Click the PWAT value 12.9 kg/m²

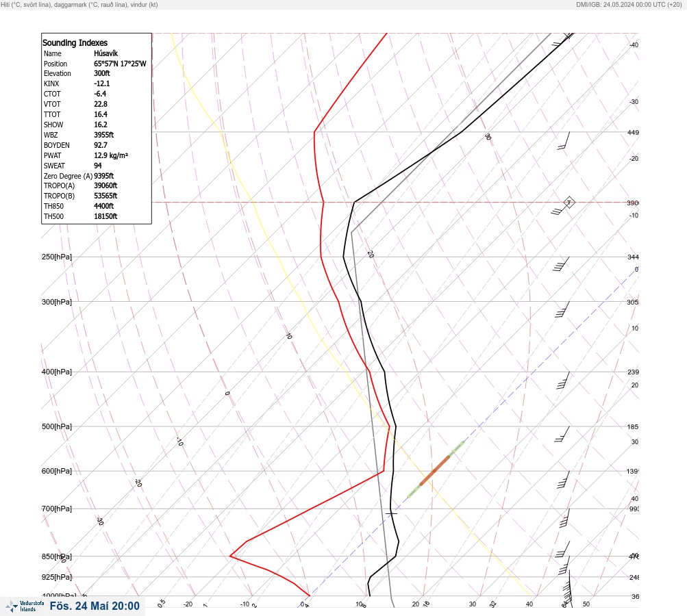tap(111, 155)
